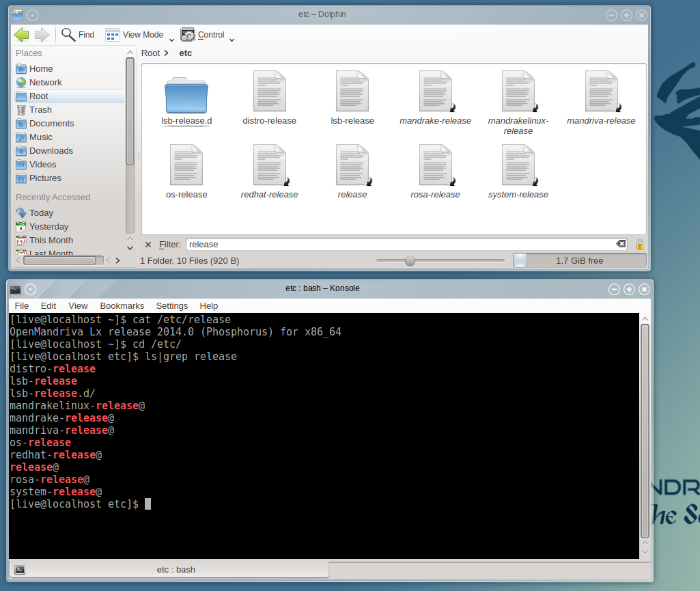Select the plain release symlink icon
Viewport: 700px width, 591px height.
352,165
